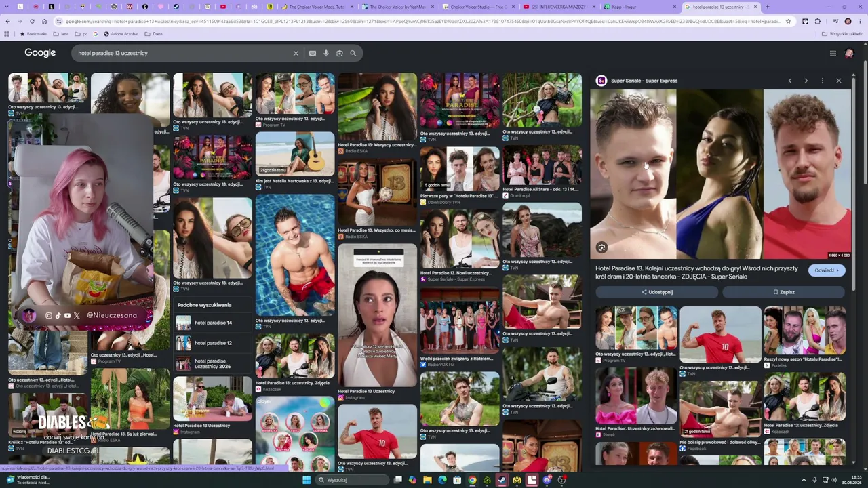The image size is (868, 488).
Task: Open Discord from the taskbar
Action: (547, 480)
